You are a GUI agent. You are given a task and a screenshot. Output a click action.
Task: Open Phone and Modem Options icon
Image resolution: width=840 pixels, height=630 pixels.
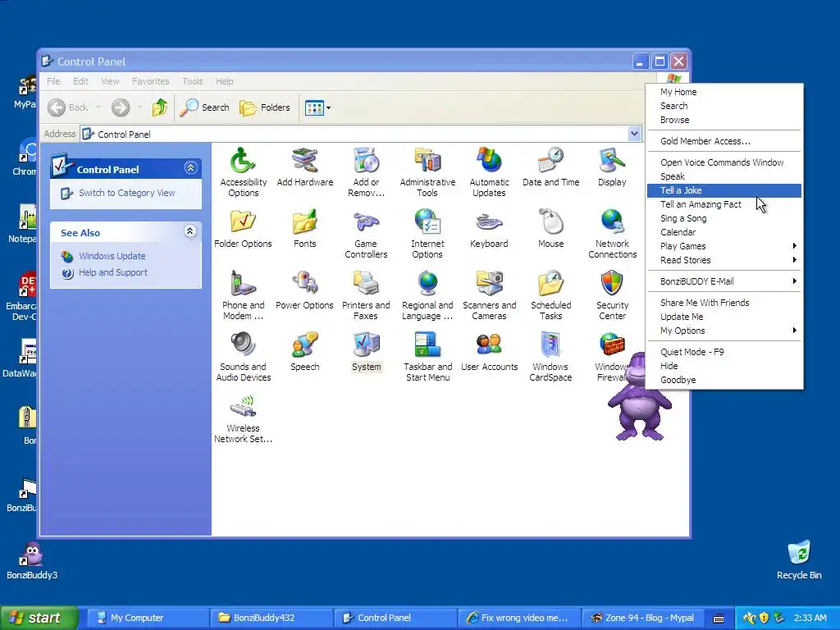243,295
